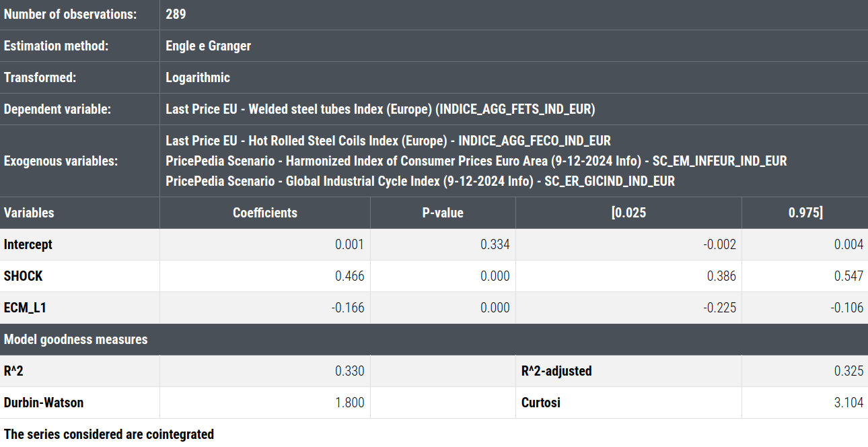Click the SHOCK coefficient value 0.466

point(350,276)
